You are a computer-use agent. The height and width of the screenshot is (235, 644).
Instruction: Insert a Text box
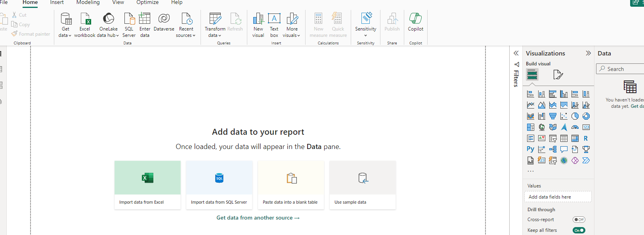click(x=274, y=25)
